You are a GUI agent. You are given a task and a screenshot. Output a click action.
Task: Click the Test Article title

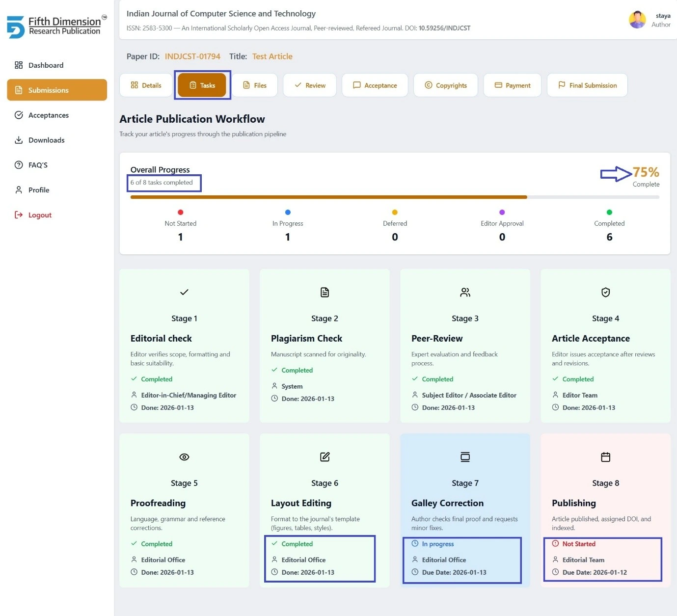(272, 56)
